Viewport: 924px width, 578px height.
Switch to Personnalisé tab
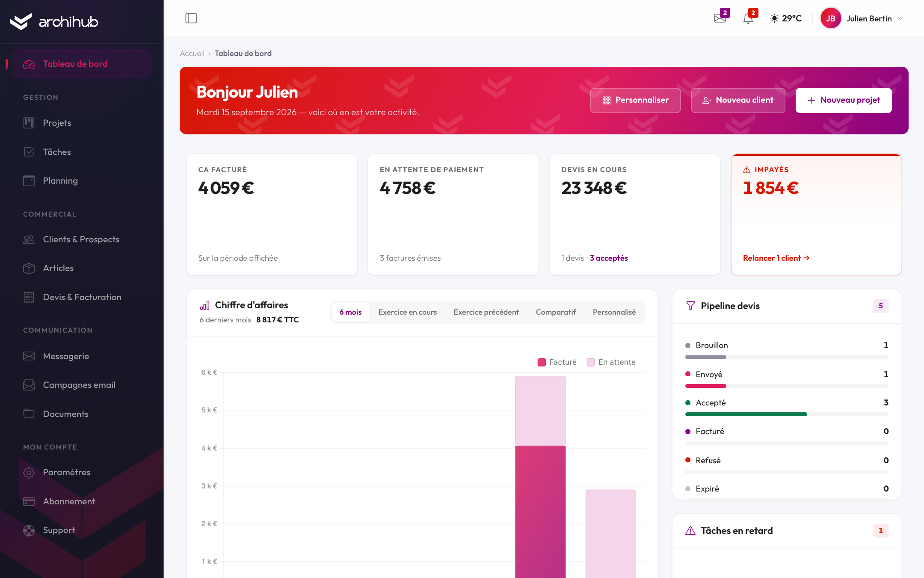pyautogui.click(x=614, y=312)
